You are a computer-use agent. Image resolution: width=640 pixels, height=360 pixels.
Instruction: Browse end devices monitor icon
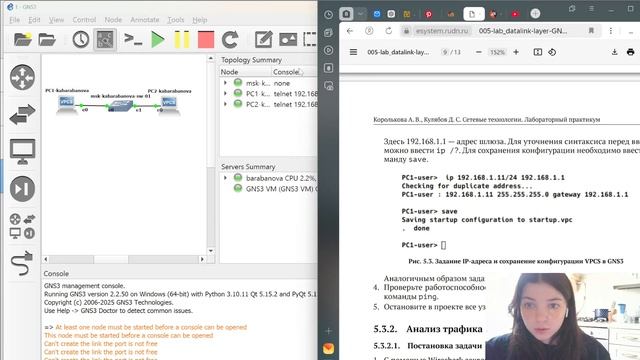click(x=22, y=151)
